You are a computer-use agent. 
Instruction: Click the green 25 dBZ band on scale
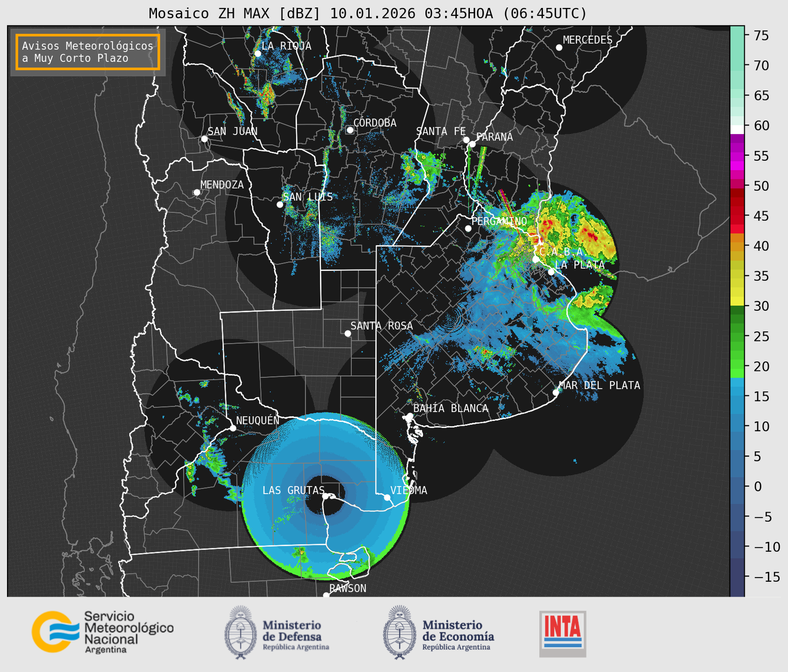pyautogui.click(x=737, y=336)
